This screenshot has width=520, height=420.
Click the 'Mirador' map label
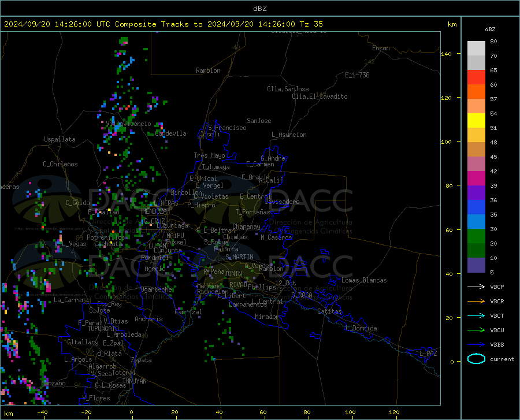pyautogui.click(x=267, y=317)
